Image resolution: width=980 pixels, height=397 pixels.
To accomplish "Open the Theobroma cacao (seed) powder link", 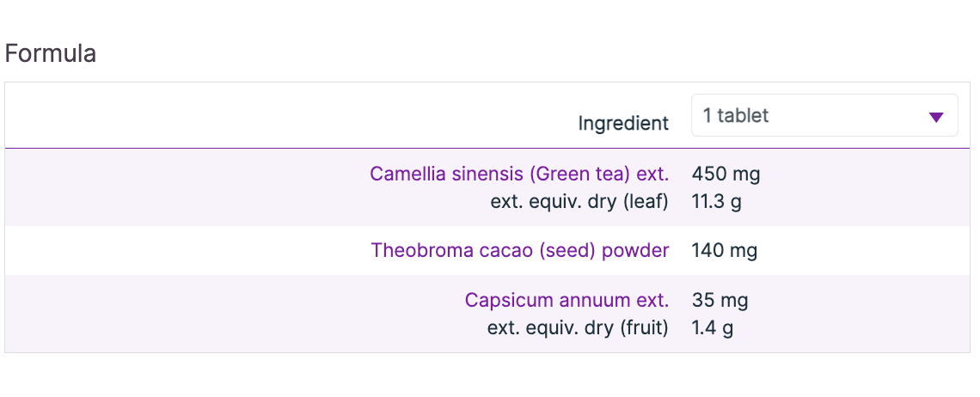I will pos(519,250).
